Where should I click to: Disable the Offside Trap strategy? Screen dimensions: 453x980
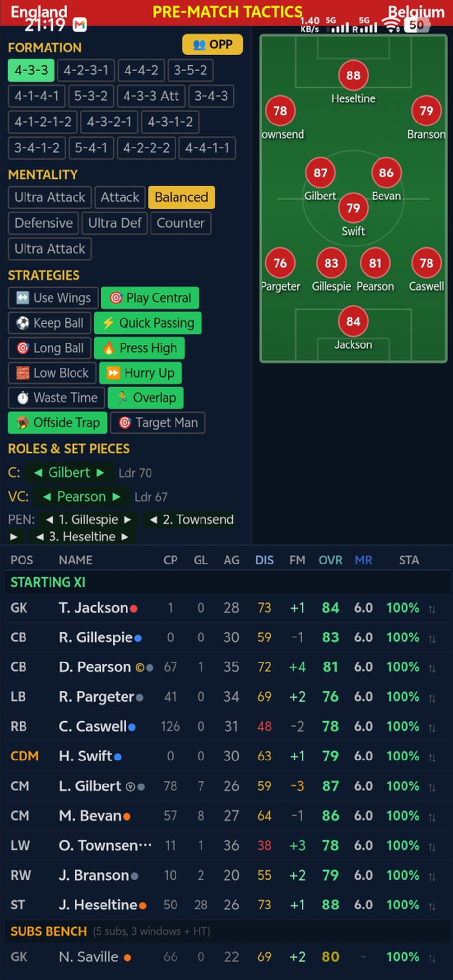[x=58, y=423]
